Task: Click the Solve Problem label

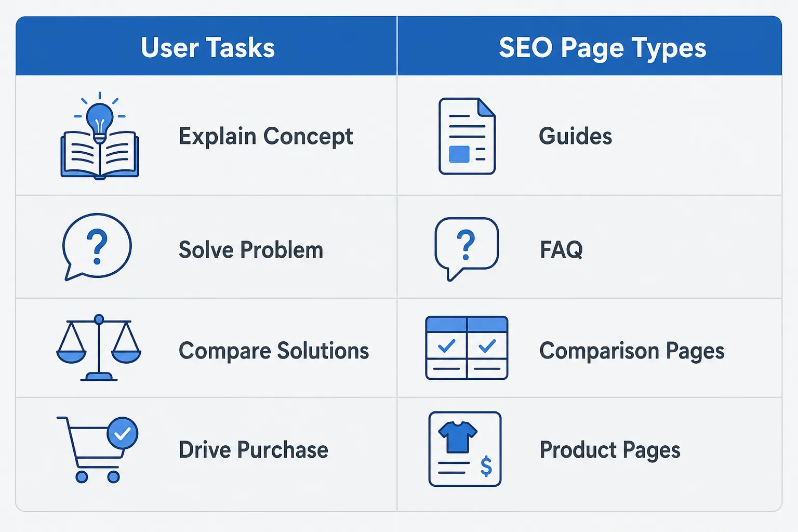Action: pyautogui.click(x=251, y=250)
